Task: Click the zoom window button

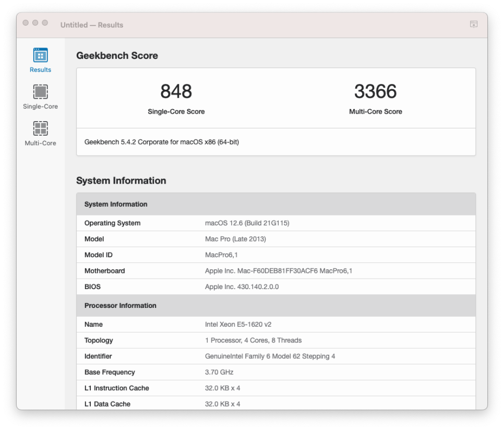Action: pyautogui.click(x=45, y=23)
